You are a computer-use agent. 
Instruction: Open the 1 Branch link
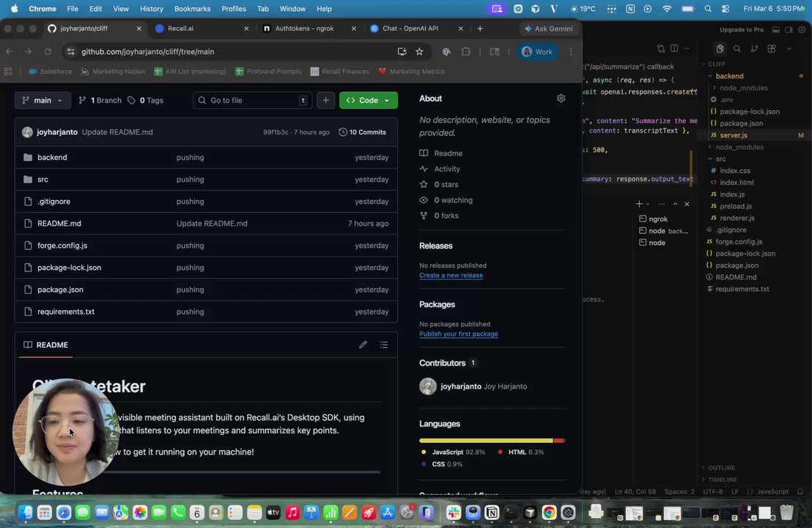click(x=100, y=100)
